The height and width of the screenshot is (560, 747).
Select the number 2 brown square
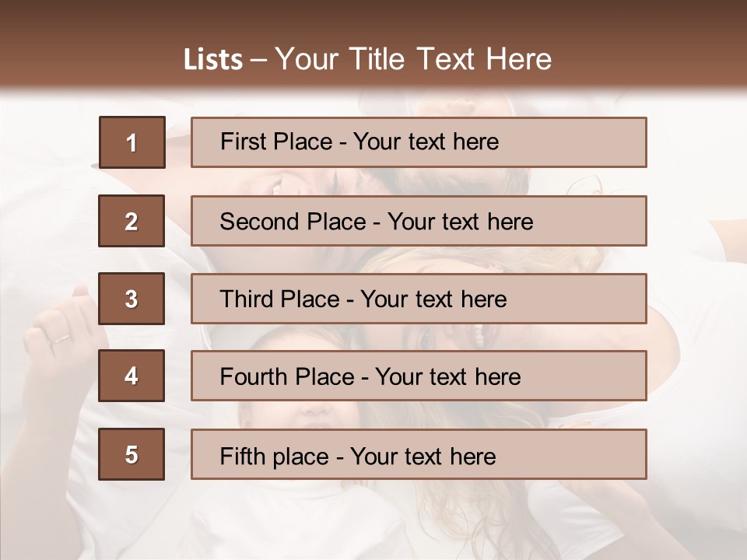tap(132, 221)
